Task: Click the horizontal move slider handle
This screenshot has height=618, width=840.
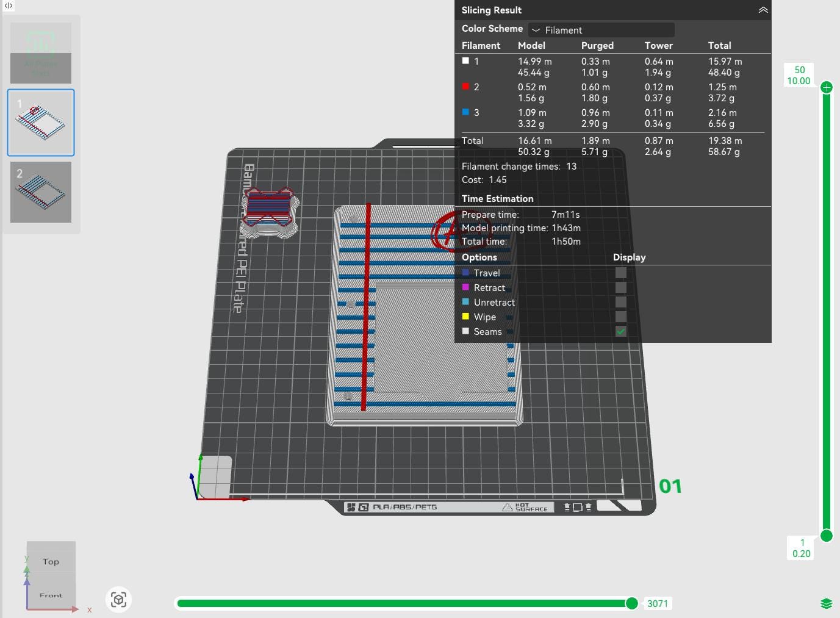Action: pyautogui.click(x=632, y=603)
